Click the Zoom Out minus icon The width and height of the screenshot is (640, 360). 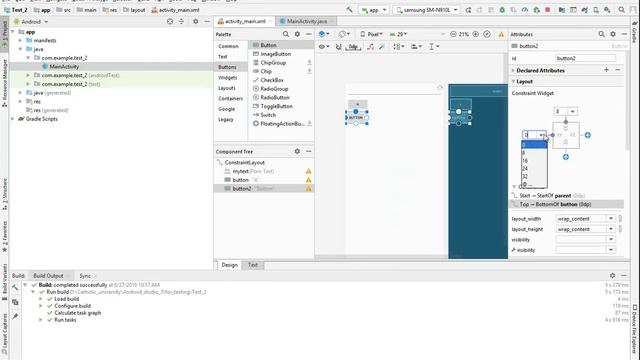pyautogui.click(x=453, y=34)
